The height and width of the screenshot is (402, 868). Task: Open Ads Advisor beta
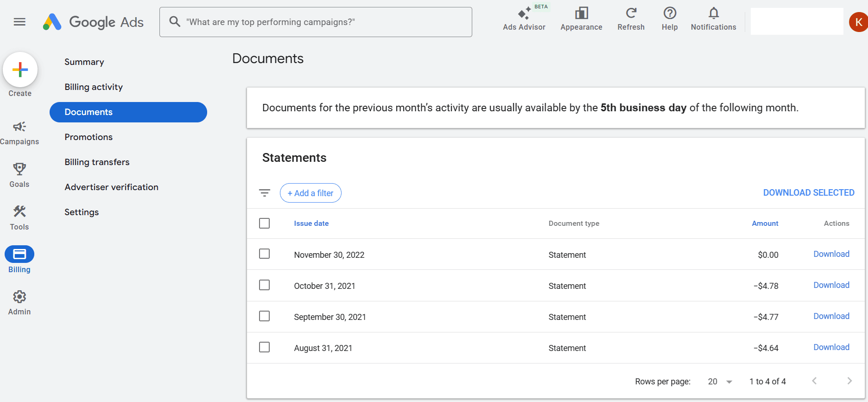(x=524, y=19)
